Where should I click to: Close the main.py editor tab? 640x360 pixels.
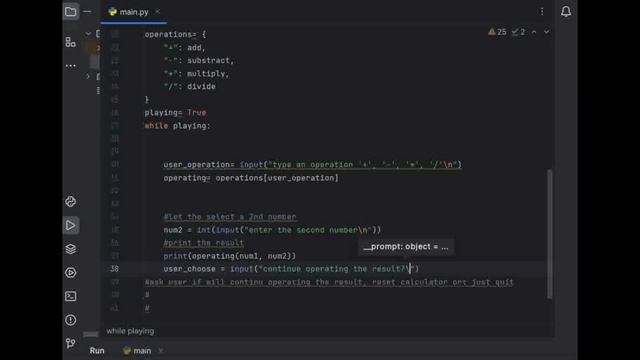(x=158, y=12)
